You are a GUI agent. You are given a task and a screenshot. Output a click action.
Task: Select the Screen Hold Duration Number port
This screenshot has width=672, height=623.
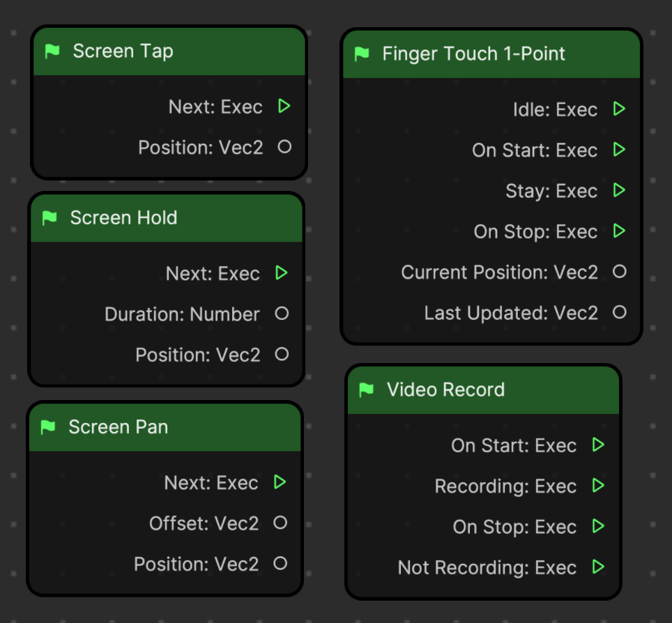[x=282, y=314]
